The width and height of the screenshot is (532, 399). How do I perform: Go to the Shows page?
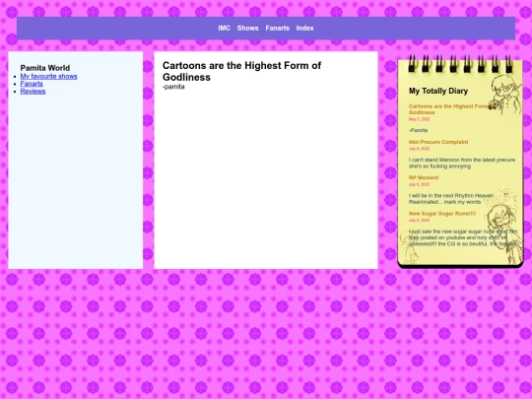coord(247,29)
